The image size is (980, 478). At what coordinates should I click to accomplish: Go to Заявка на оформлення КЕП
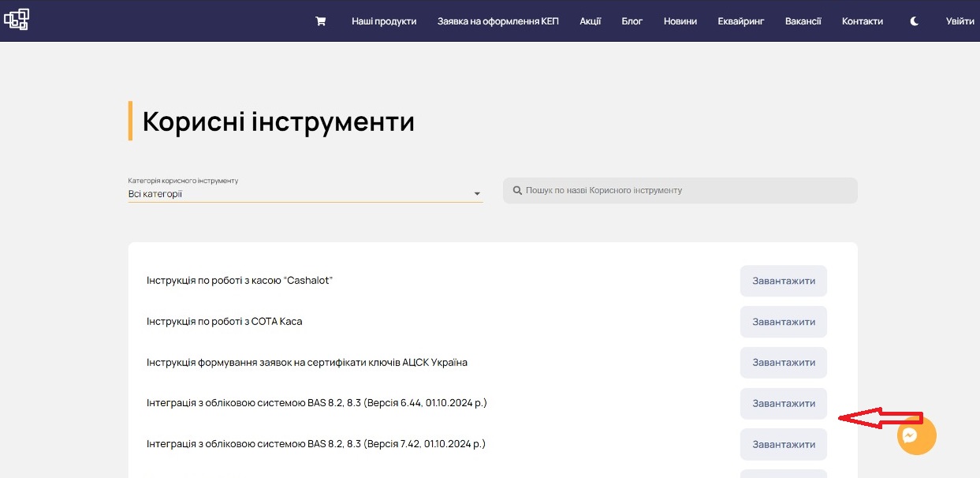tap(498, 21)
